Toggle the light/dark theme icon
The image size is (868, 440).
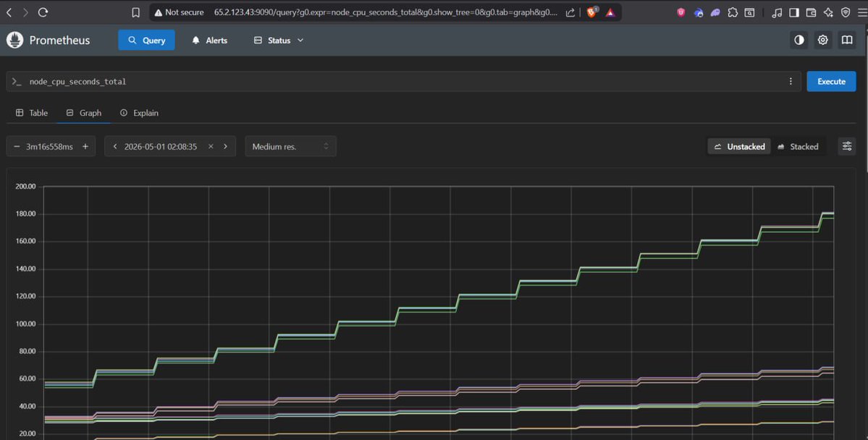[x=799, y=40]
